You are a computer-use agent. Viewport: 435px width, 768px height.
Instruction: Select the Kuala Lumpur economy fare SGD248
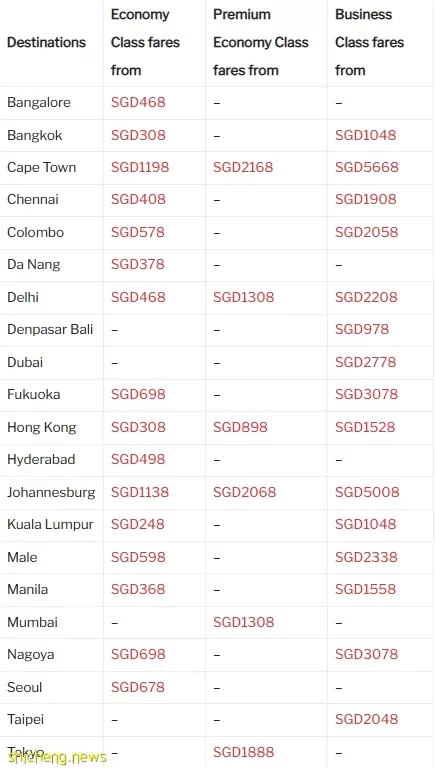[138, 525]
